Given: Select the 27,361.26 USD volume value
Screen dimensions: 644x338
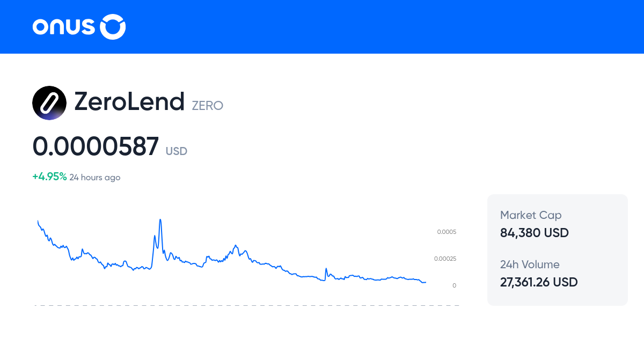Looking at the screenshot, I should coord(539,282).
